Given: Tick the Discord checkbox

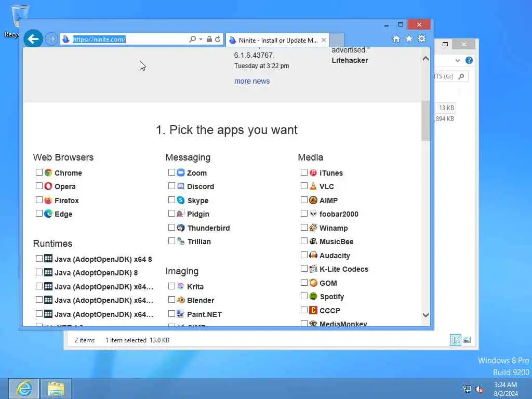Looking at the screenshot, I should [171, 186].
